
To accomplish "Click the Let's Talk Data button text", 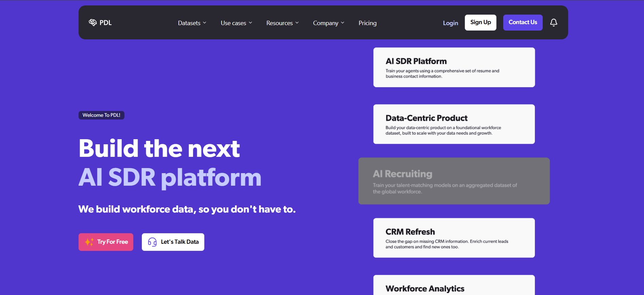I will click(x=180, y=242).
